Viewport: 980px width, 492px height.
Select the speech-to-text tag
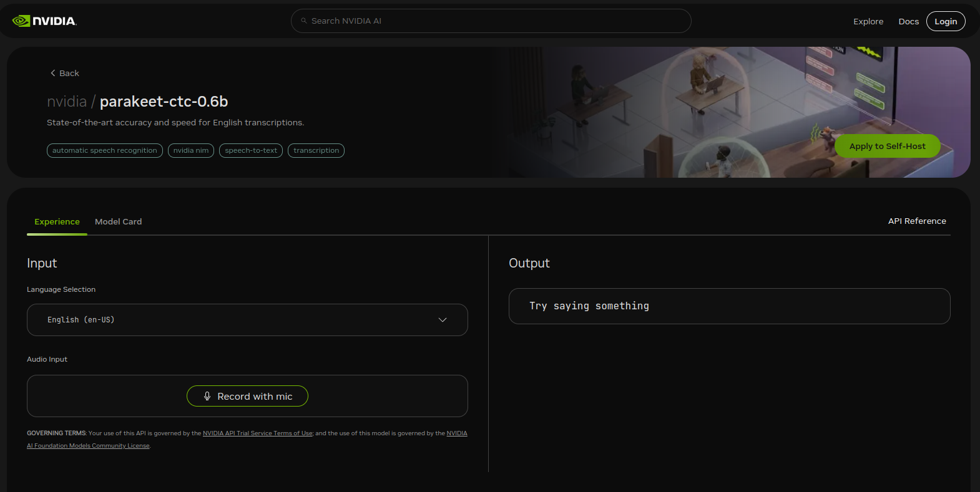click(251, 150)
